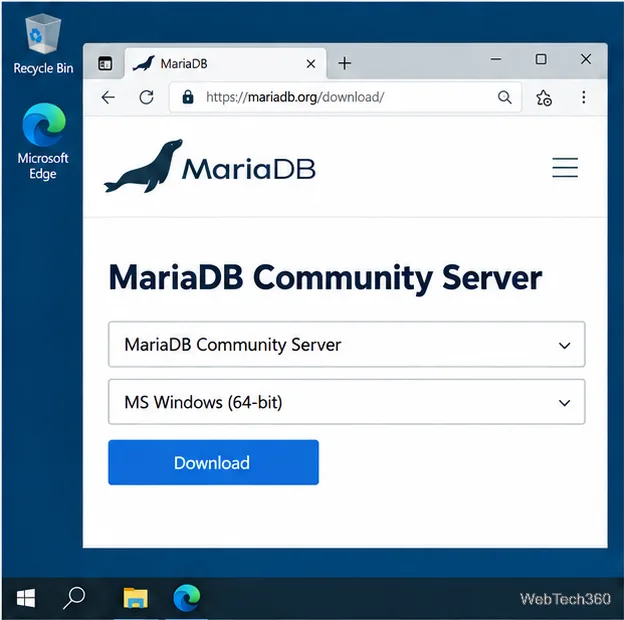Click the mariadb.org address bar
The image size is (624, 620).
pyautogui.click(x=345, y=97)
